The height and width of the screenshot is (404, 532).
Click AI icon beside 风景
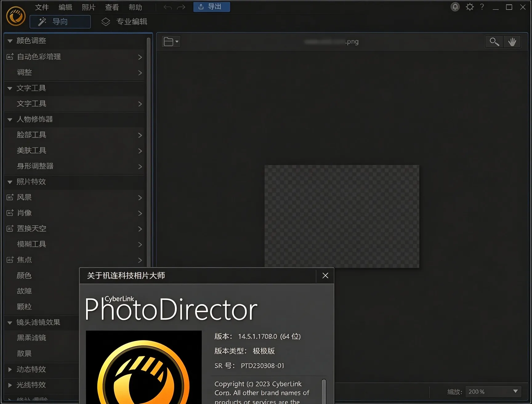point(10,197)
